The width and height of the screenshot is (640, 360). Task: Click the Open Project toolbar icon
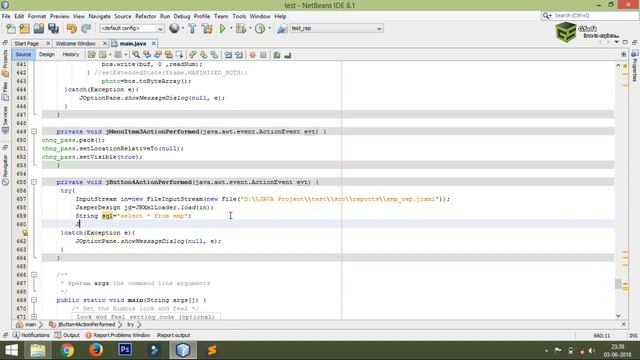coord(39,29)
